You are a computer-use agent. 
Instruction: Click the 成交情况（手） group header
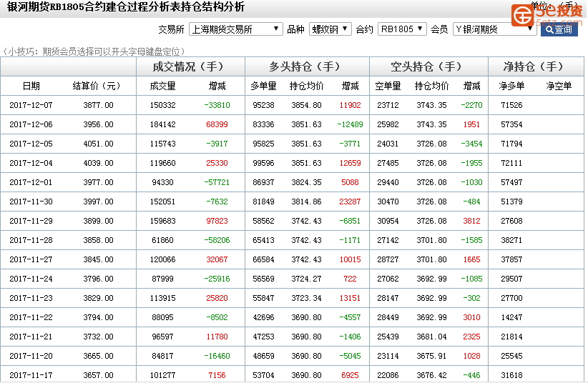tap(190, 66)
